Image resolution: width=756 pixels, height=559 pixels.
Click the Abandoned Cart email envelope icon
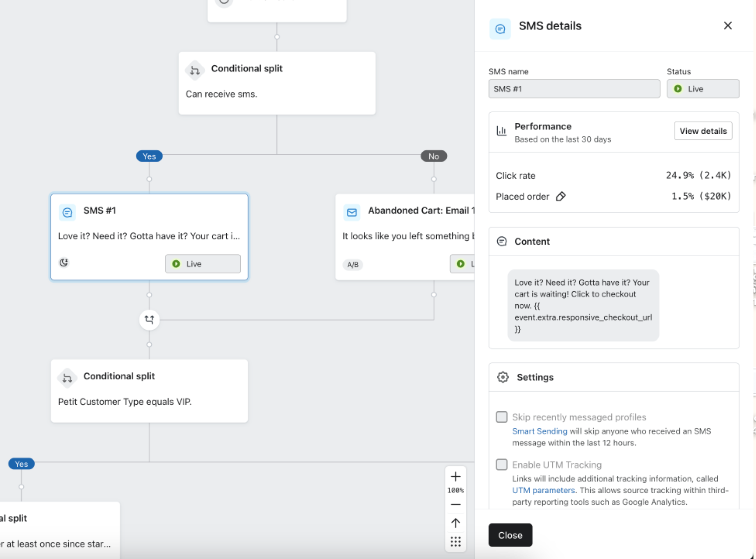pyautogui.click(x=352, y=213)
